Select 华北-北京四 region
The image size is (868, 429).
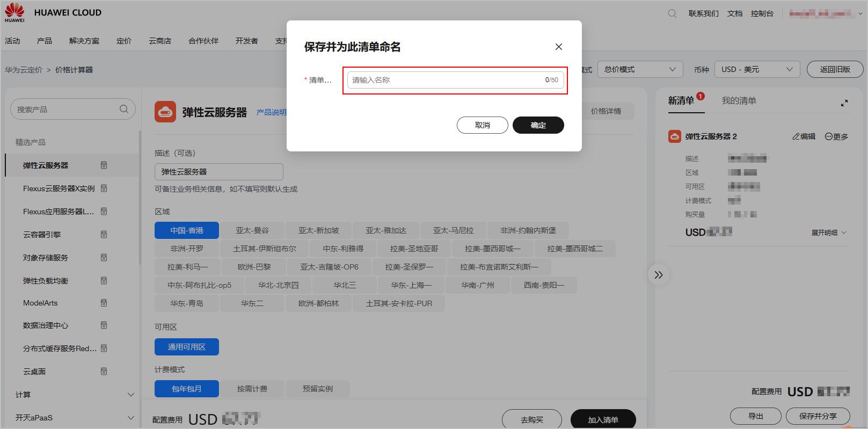[x=279, y=285]
